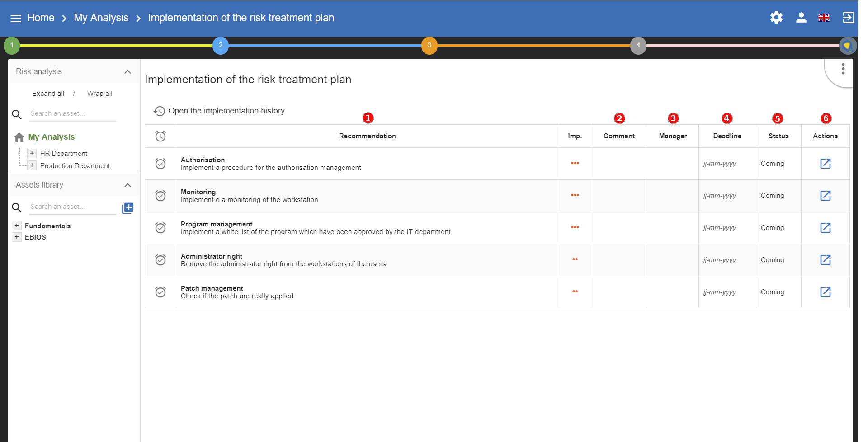Collapse the Risk analysis panel
This screenshot has width=868, height=442.
(127, 72)
